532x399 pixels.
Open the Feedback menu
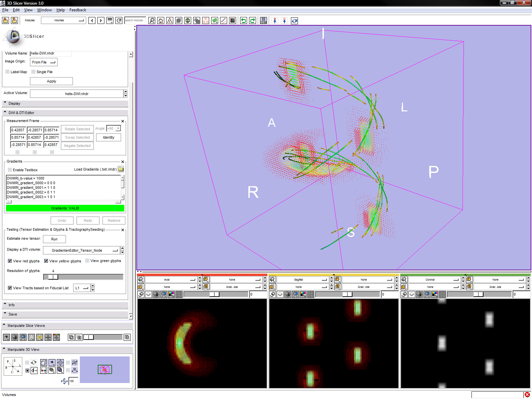(x=77, y=10)
